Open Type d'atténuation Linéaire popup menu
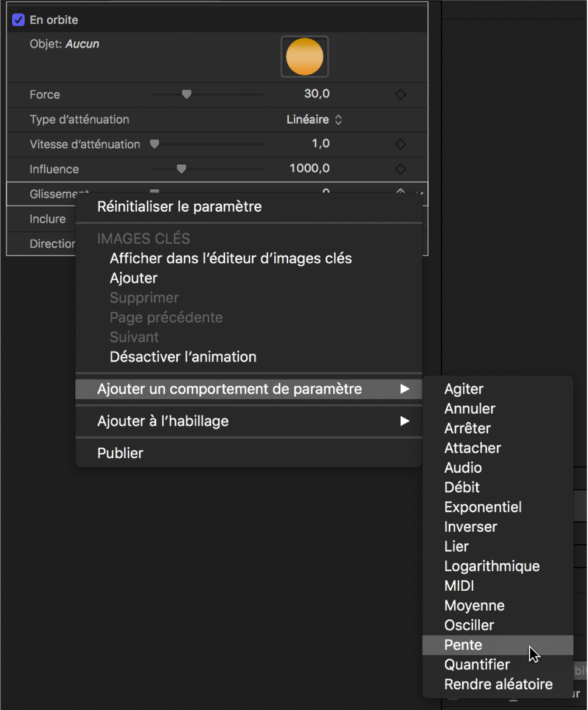The image size is (588, 710). (314, 120)
